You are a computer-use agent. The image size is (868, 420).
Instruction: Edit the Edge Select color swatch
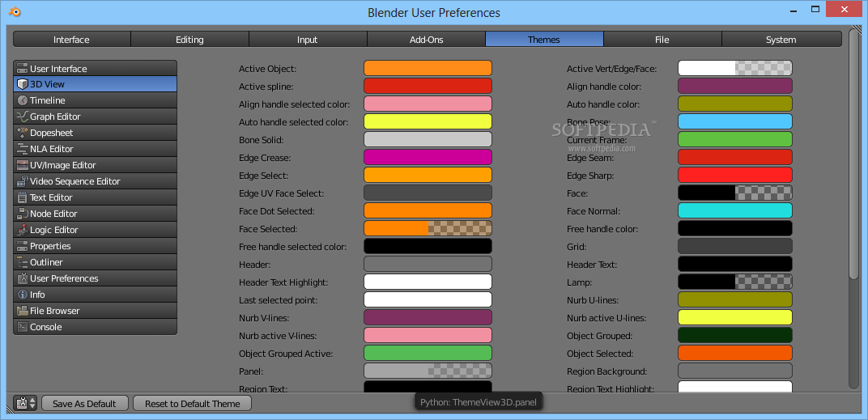coord(428,175)
